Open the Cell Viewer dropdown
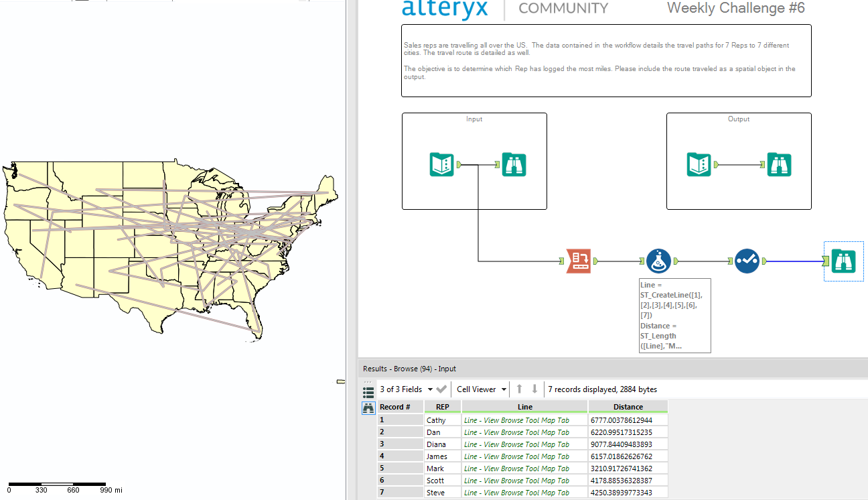 480,389
